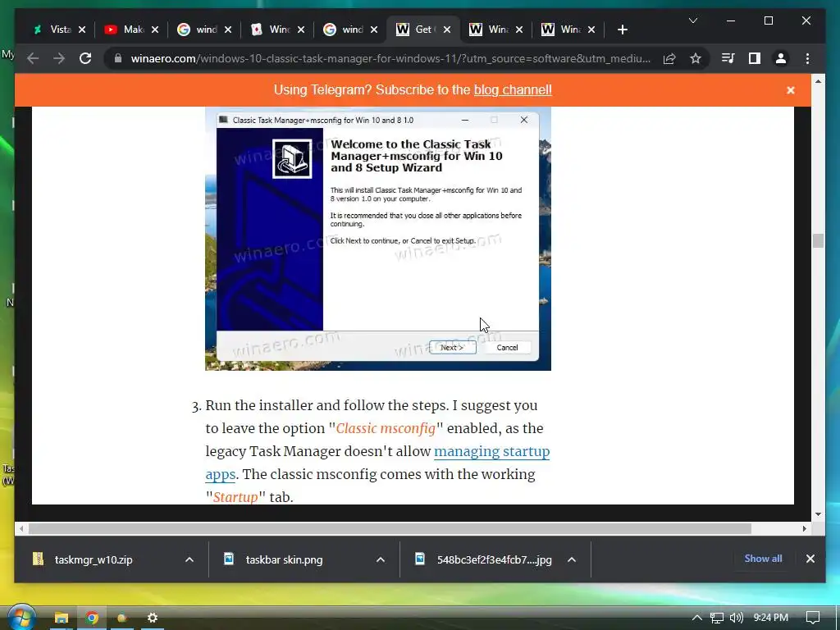Screen dimensions: 840x630
Task: Show hidden system tray icons
Action: tap(696, 618)
